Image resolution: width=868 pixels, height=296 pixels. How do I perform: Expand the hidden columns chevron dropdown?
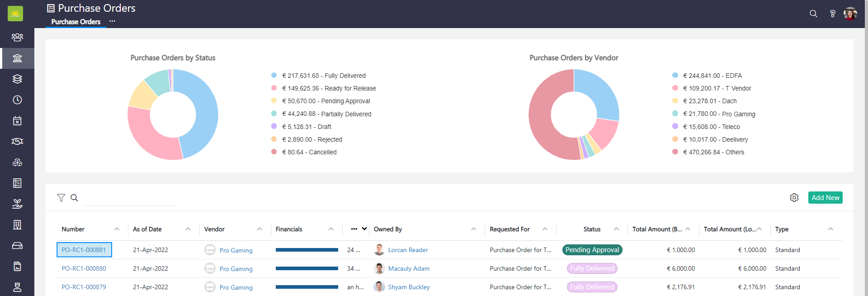click(x=364, y=229)
